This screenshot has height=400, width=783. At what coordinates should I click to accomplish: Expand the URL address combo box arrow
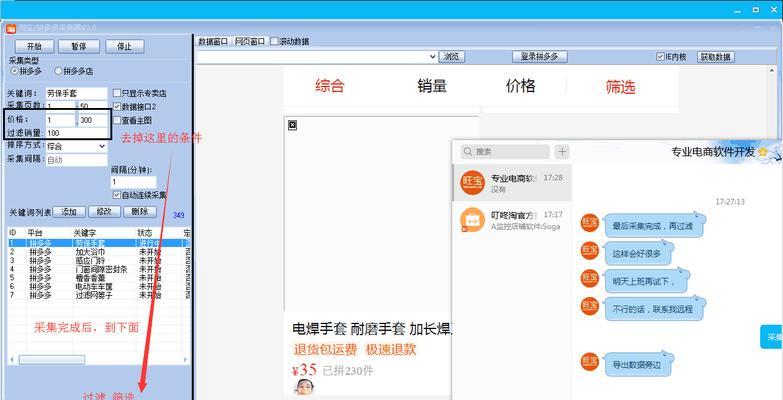point(432,57)
